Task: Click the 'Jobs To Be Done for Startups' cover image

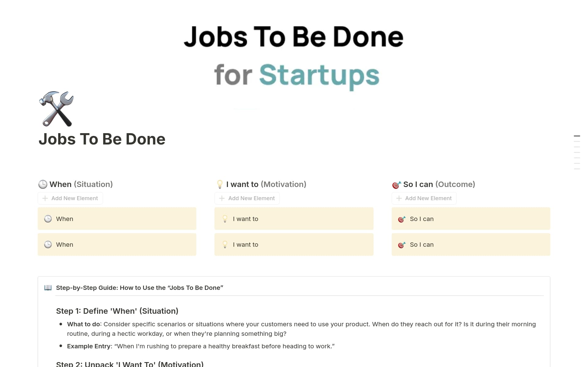Action: point(293,55)
